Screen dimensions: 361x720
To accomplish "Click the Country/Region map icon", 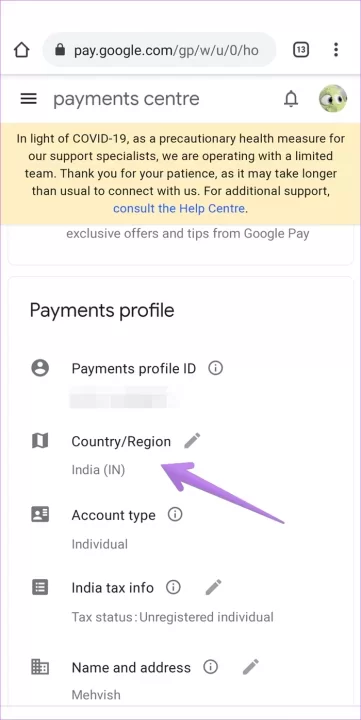I will click(40, 441).
